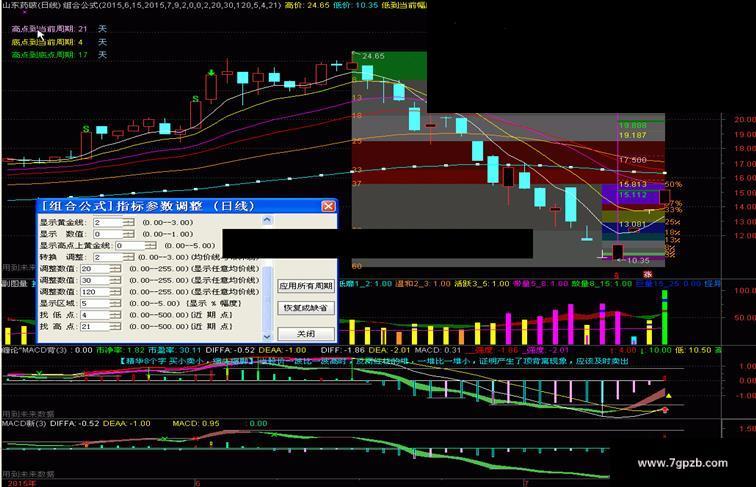Viewport: 756px width, 487px height.
Task: Click the red diamond marker in MACD panel
Action: [x=665, y=410]
